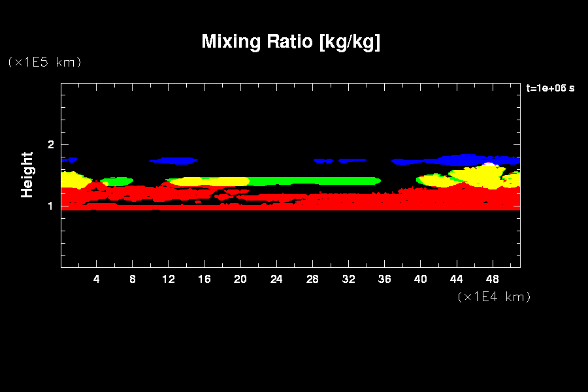588x392 pixels.
Task: Click the white peak atop the yellow cloud
Action: pyautogui.click(x=489, y=164)
